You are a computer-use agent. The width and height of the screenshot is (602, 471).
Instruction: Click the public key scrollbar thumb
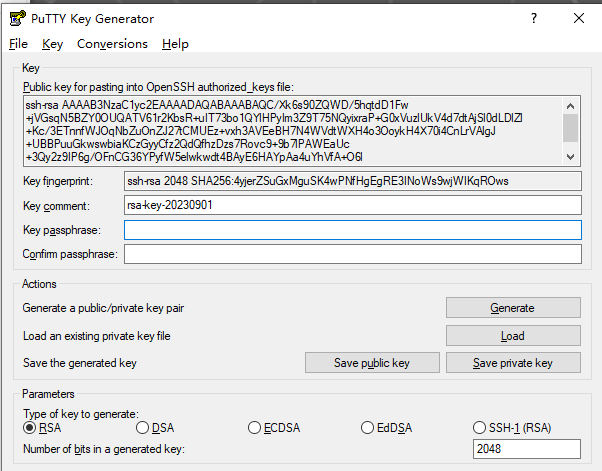[x=571, y=128]
